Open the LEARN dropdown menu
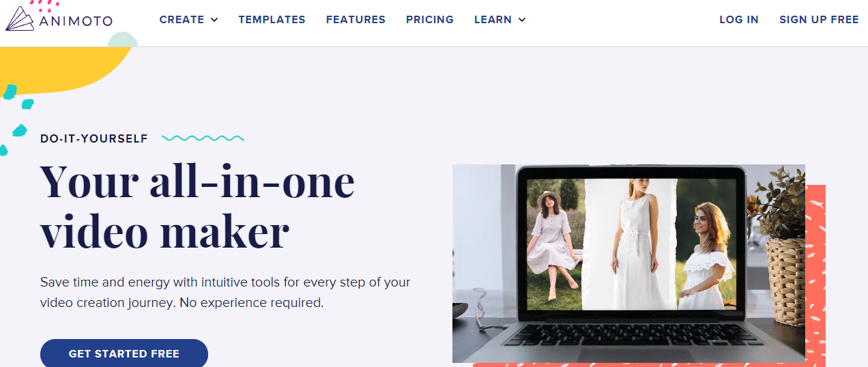 [x=500, y=20]
